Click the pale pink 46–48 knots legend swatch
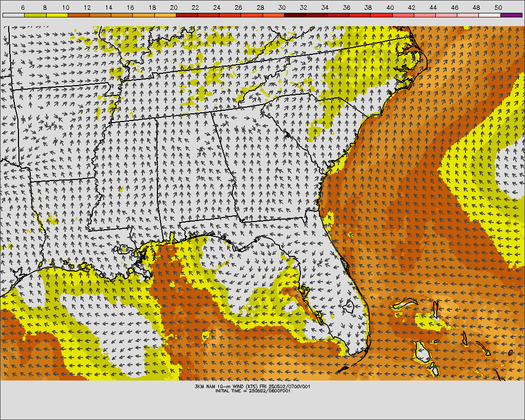 (x=468, y=15)
